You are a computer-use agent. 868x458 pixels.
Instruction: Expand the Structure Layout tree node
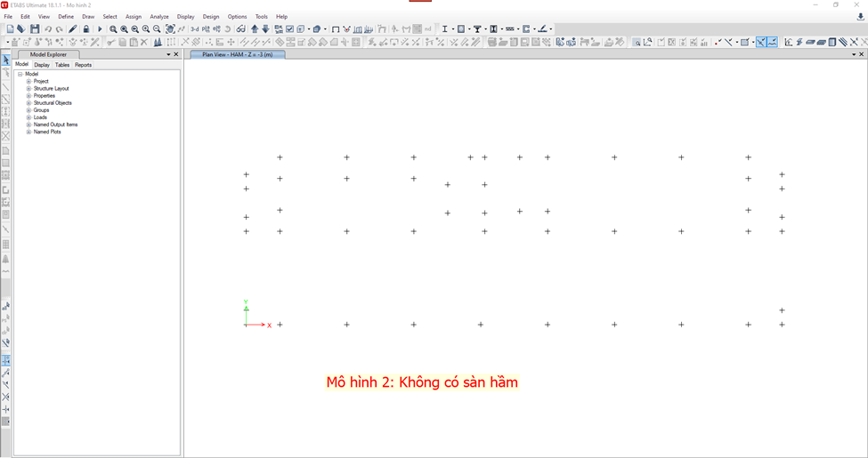tap(28, 89)
